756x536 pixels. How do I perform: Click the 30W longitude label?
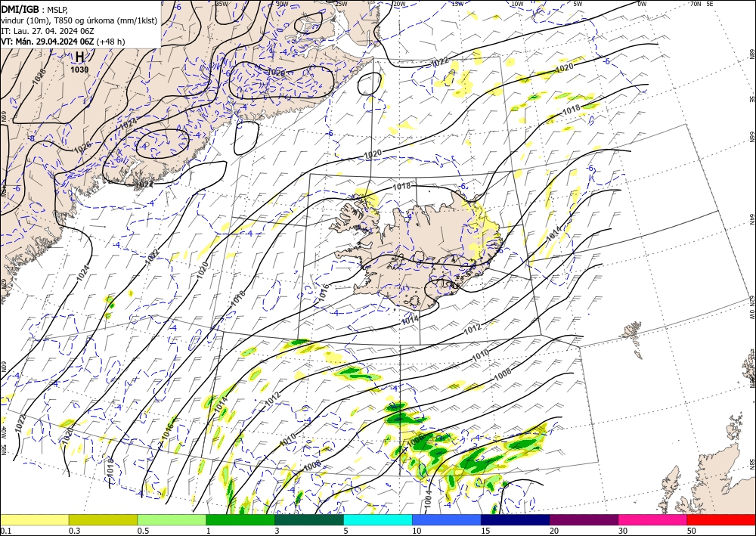(282, 4)
